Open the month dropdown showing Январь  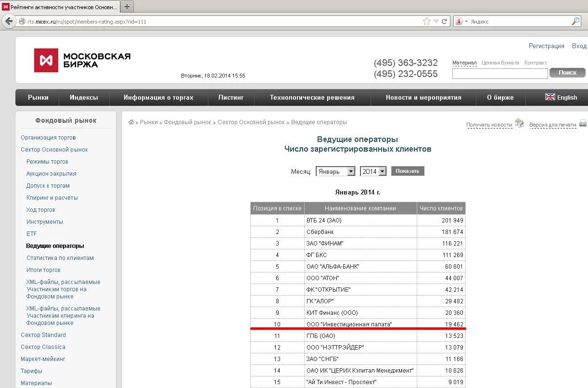tap(335, 171)
